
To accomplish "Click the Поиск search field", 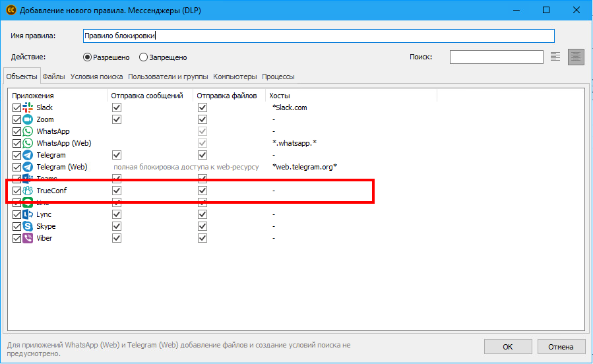I will (496, 57).
